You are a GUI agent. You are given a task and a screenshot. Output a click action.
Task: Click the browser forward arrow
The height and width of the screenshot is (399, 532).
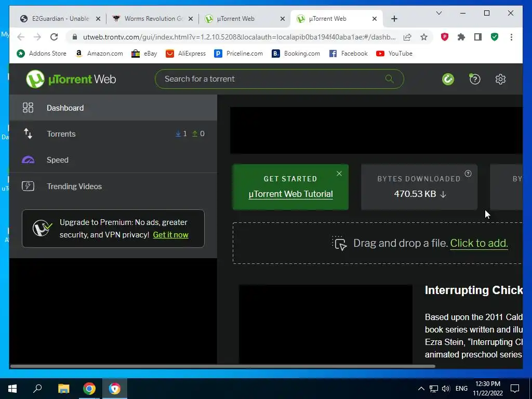point(37,37)
